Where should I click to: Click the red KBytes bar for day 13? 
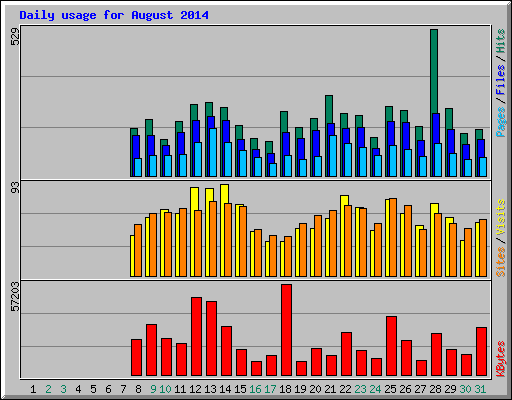211,339
